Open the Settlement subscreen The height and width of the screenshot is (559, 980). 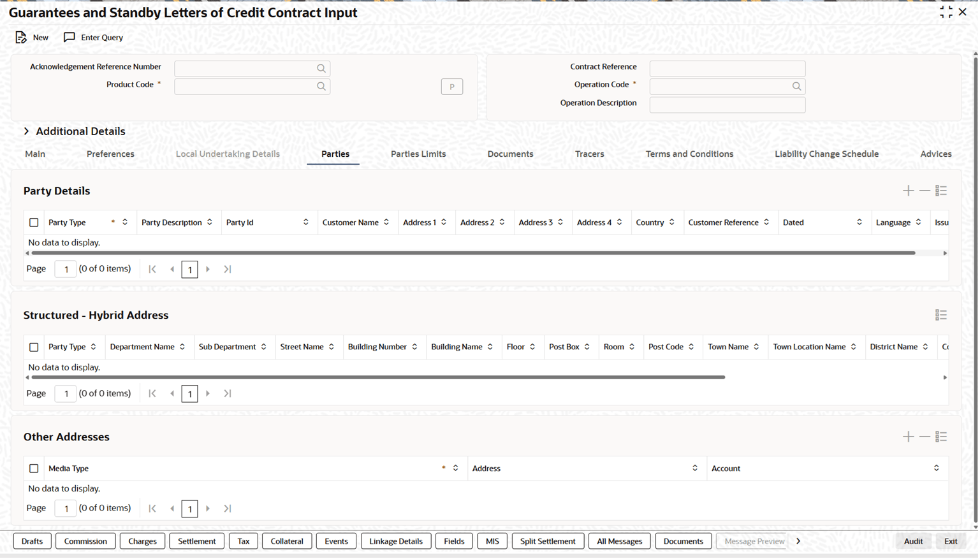point(196,541)
